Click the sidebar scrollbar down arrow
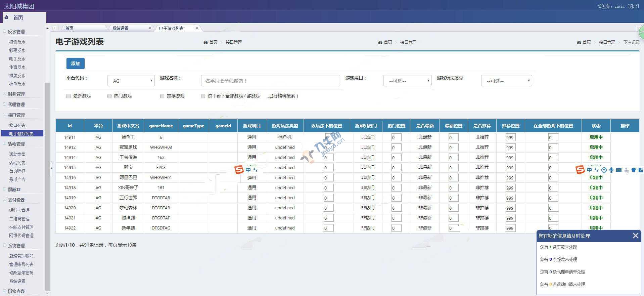Screen dimensions: 644x296 47,293
